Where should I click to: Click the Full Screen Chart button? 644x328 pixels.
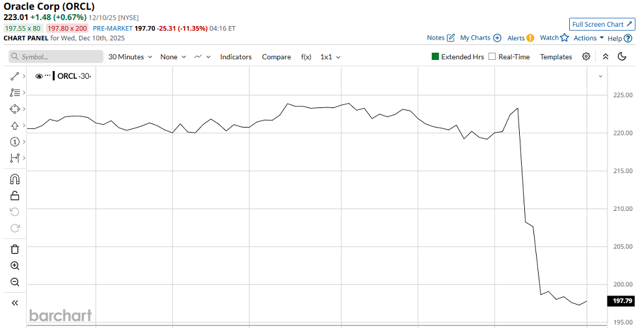pyautogui.click(x=602, y=24)
